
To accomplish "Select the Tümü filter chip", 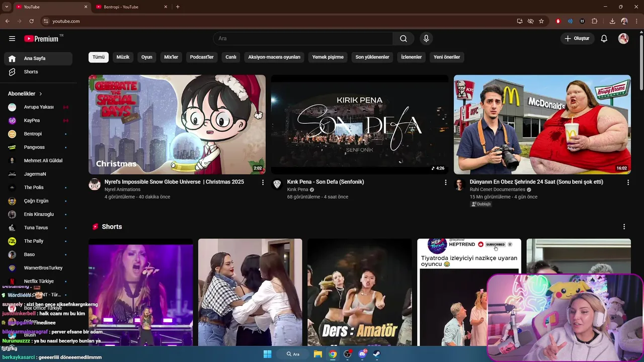I will click(x=99, y=57).
